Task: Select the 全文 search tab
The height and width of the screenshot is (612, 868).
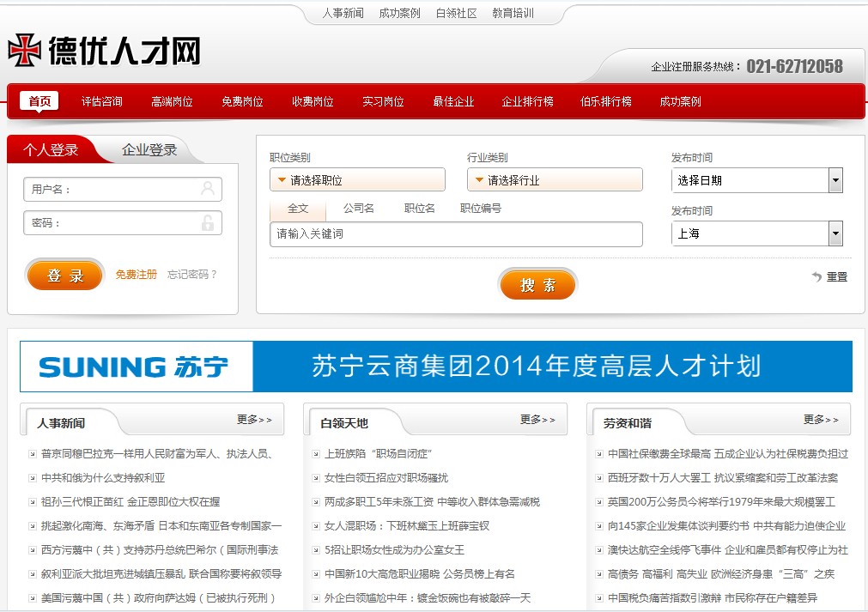Action: [x=298, y=209]
